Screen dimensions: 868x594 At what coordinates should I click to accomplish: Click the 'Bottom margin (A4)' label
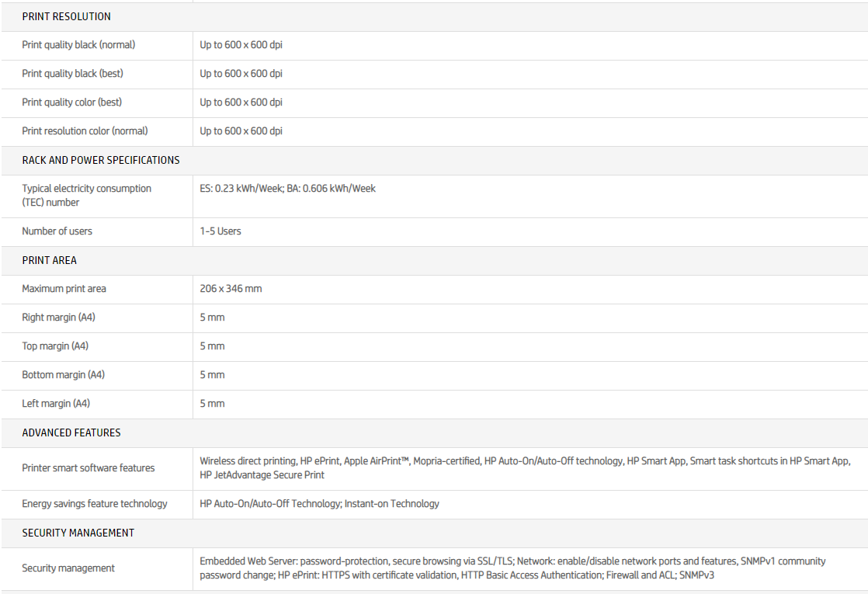63,375
